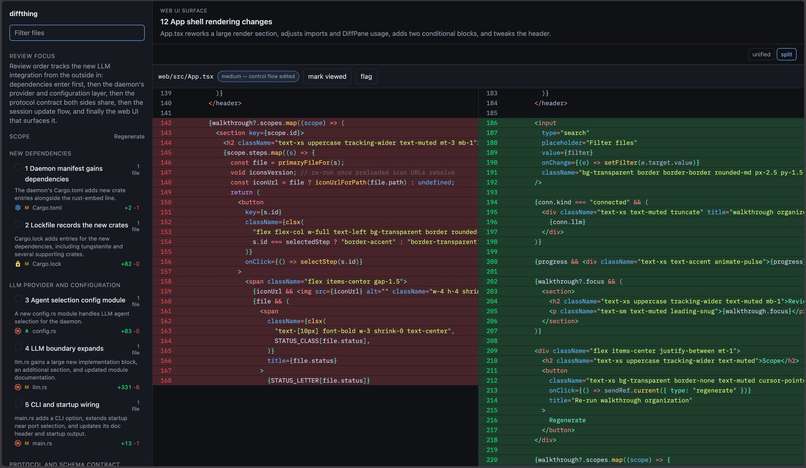The image size is (806, 468).
Task: Click the diffthing app title
Action: 23,13
